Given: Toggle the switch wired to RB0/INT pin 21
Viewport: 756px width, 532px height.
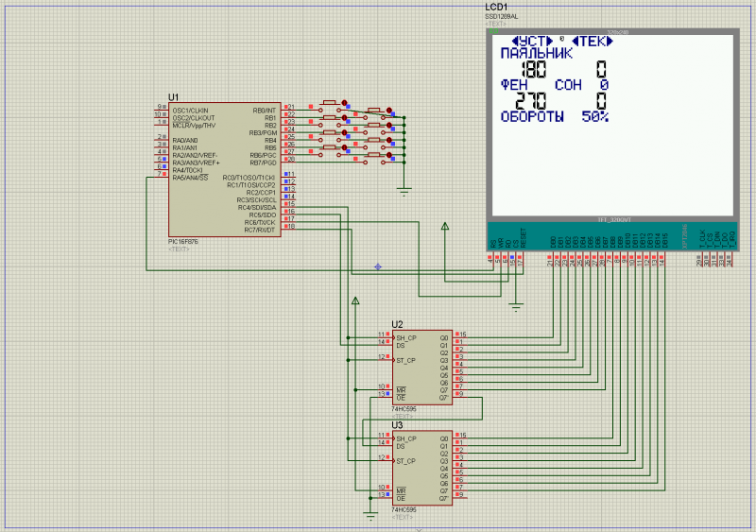Looking at the screenshot, I should tap(330, 103).
